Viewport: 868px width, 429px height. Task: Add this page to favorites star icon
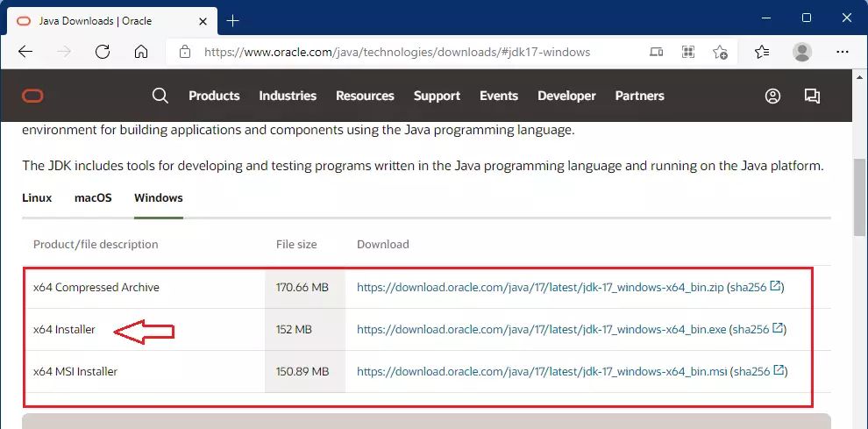click(x=720, y=52)
